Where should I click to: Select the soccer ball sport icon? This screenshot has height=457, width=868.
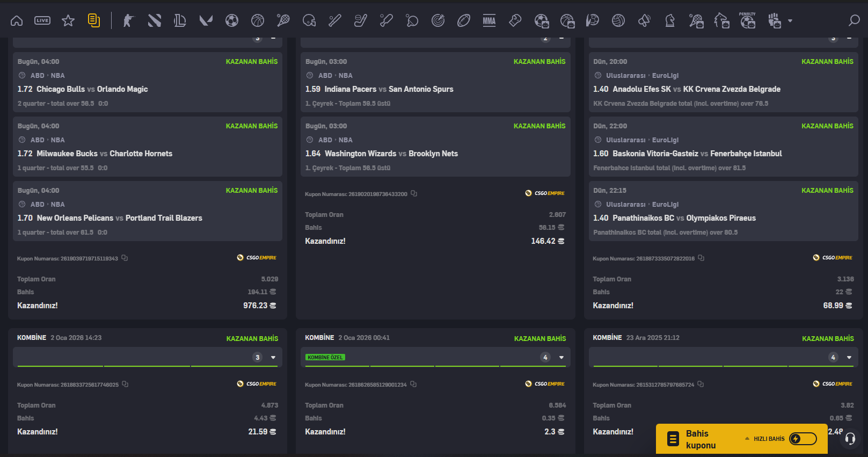(232, 21)
